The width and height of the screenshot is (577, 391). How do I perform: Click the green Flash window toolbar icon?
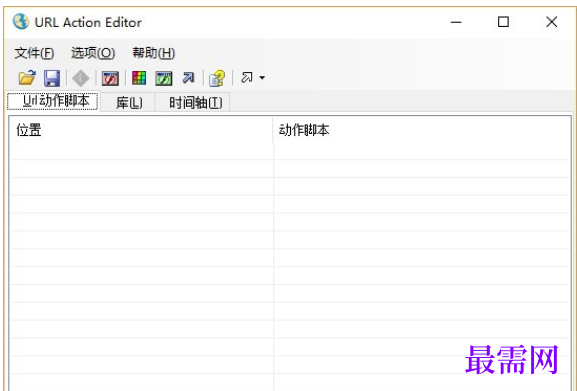[163, 78]
